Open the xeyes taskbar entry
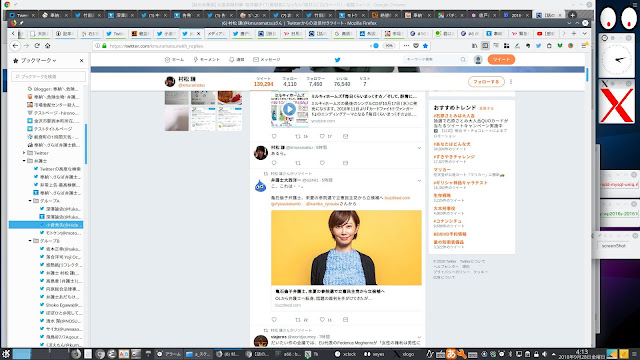 [x=374, y=354]
